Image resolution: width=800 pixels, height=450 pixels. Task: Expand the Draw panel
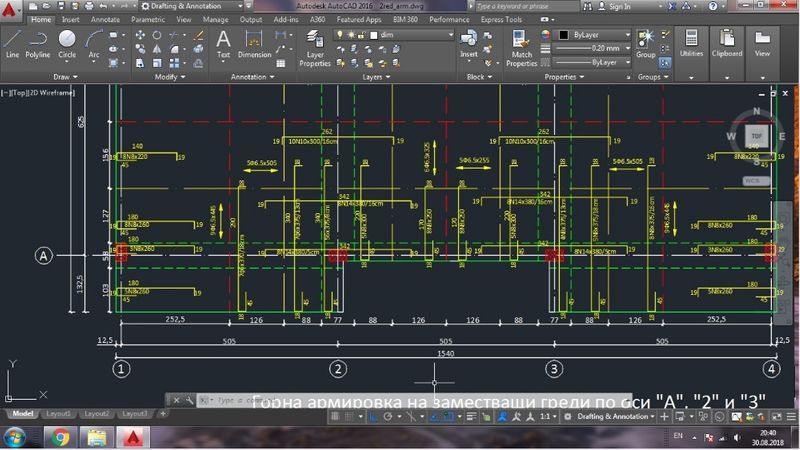[x=65, y=77]
